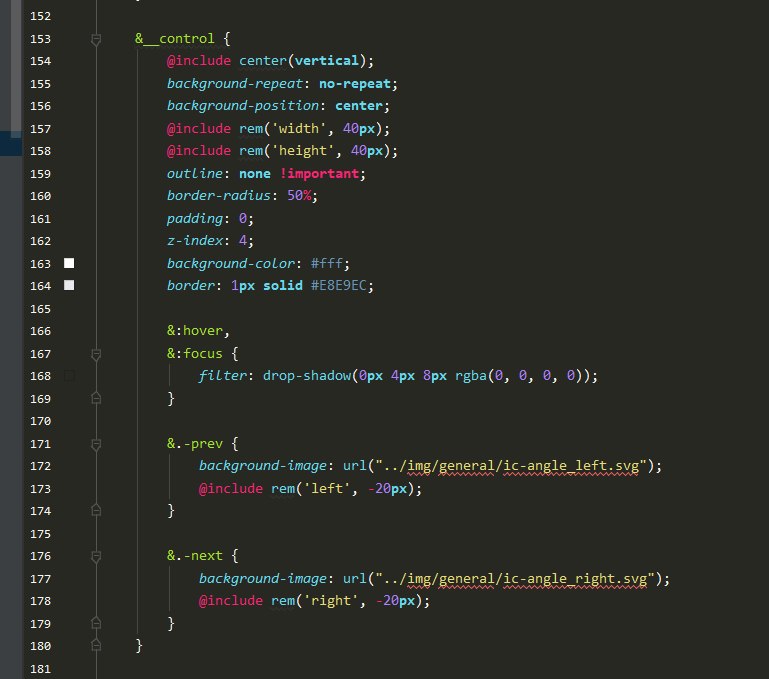
Task: Click the 'drop-shadow' function name
Action: point(307,376)
